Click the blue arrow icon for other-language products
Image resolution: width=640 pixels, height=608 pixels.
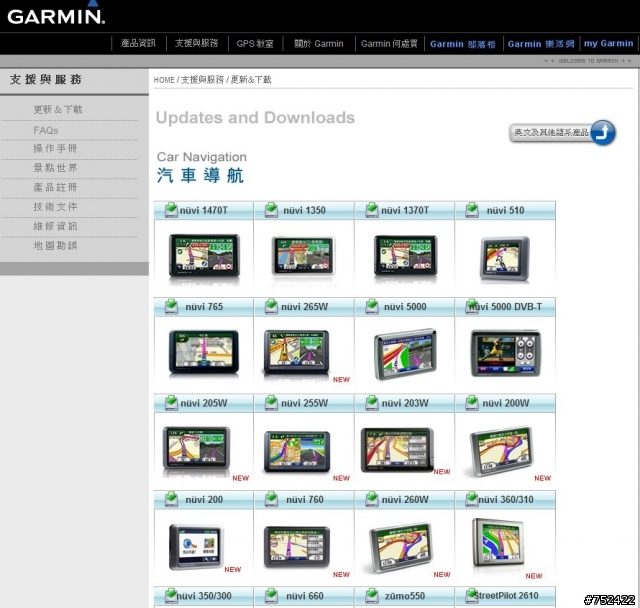coord(603,133)
